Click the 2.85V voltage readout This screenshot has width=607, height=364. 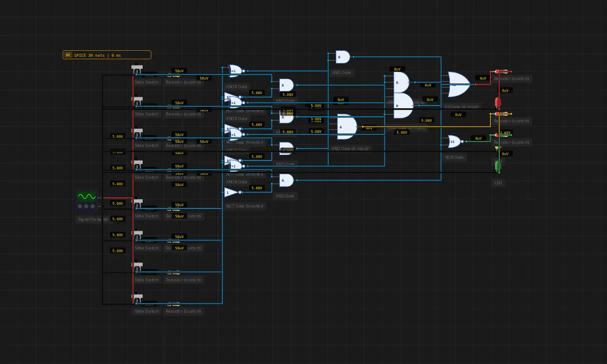point(505,133)
